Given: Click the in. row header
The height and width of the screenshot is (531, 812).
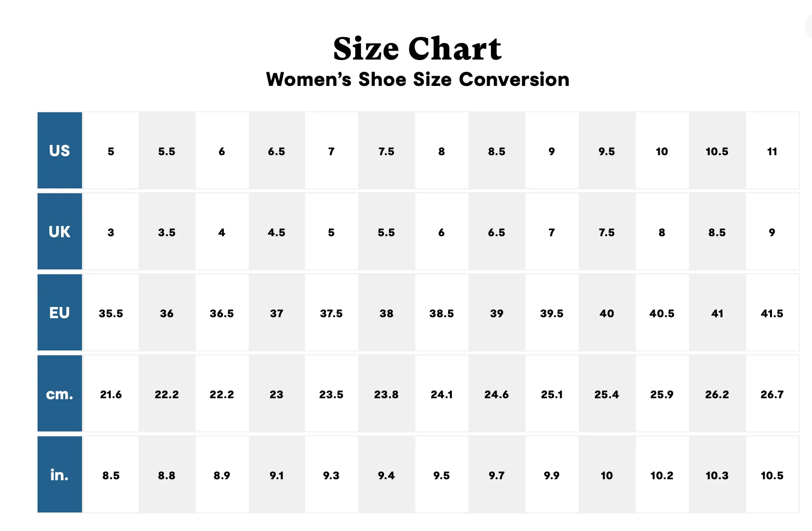Looking at the screenshot, I should click(x=60, y=474).
